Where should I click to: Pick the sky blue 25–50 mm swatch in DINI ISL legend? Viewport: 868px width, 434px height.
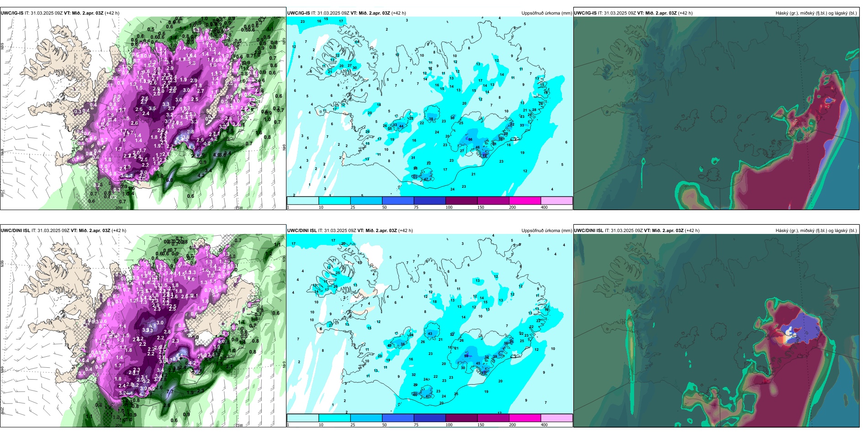[366, 418]
